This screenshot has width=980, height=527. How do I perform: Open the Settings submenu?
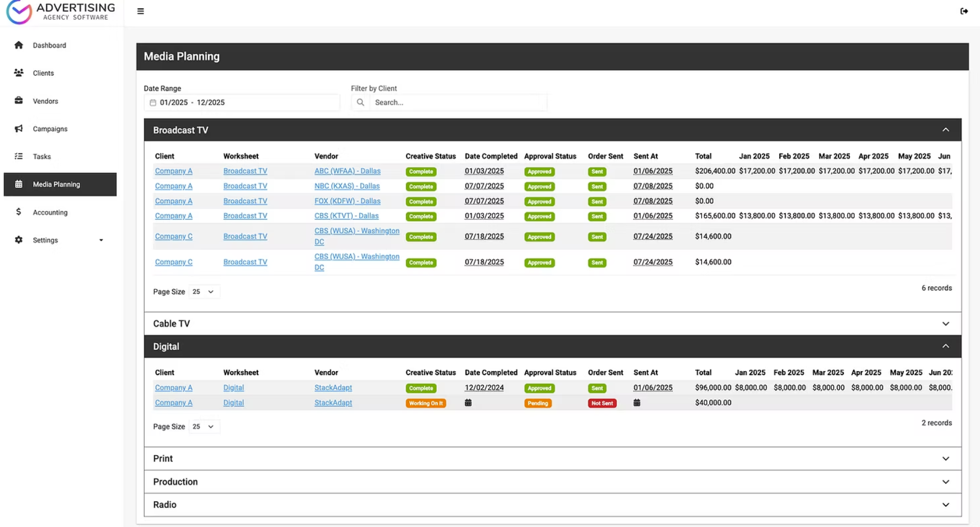click(x=101, y=240)
